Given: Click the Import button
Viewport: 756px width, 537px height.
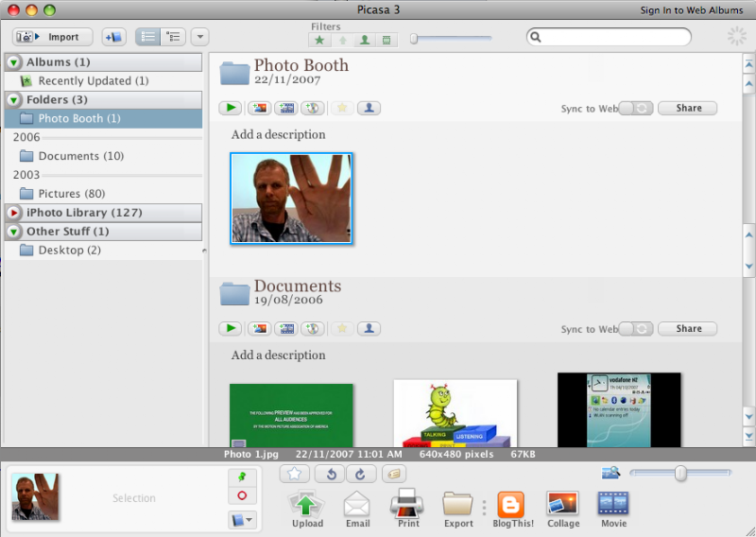Looking at the screenshot, I should tap(53, 37).
